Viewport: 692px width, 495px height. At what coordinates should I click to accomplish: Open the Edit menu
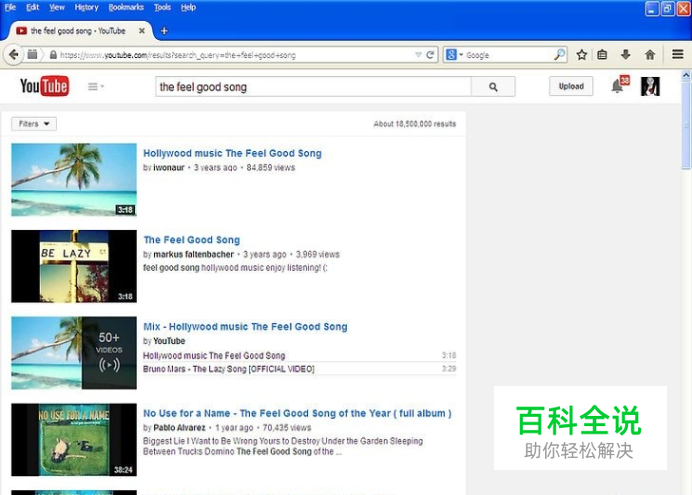32,7
